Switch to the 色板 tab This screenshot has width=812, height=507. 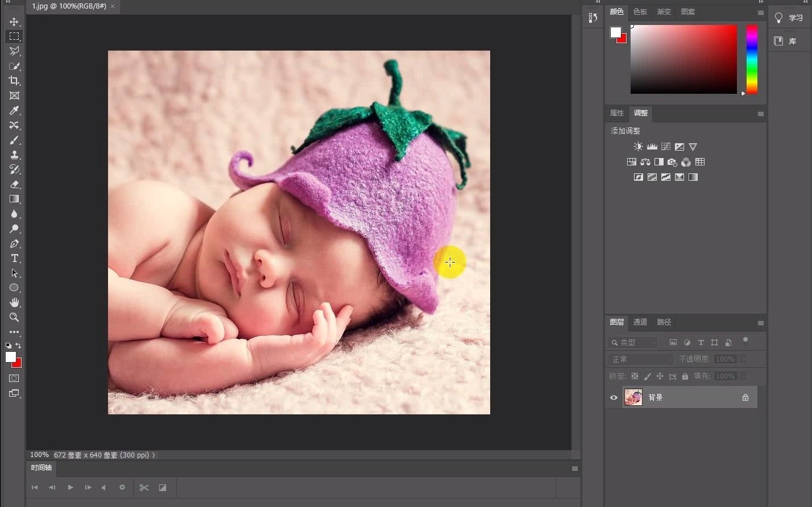click(x=640, y=11)
